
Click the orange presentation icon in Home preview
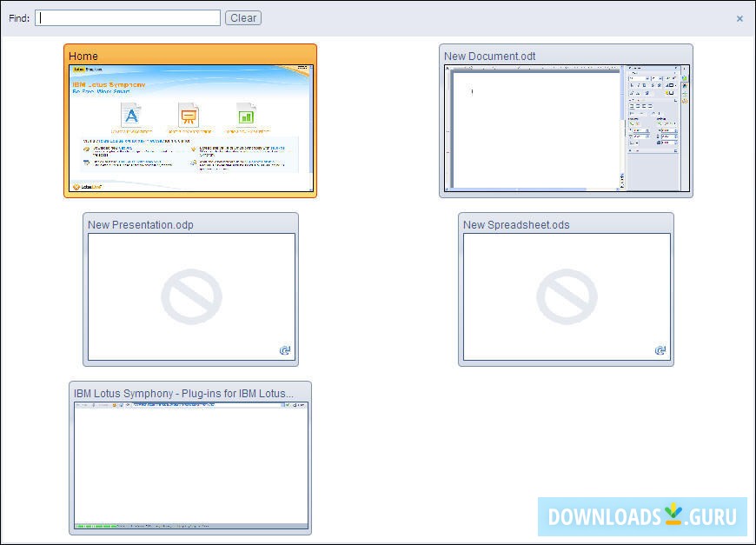(x=189, y=115)
